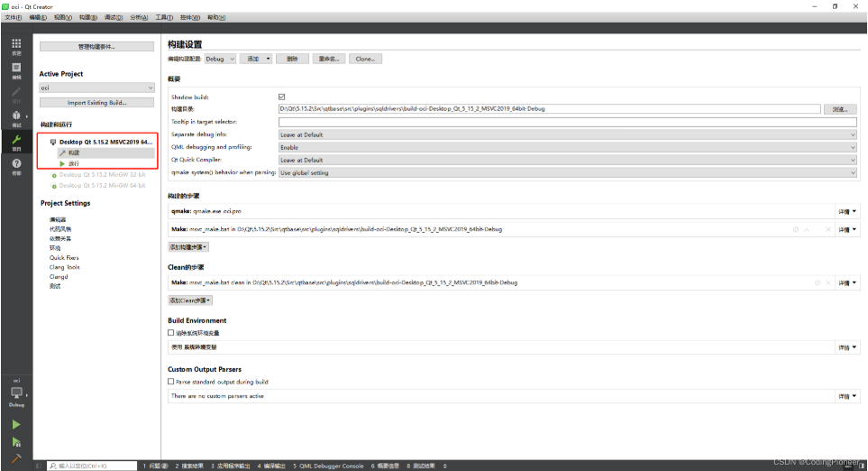Move the Make build step up
This screenshot has height=471, width=868.
807,229
